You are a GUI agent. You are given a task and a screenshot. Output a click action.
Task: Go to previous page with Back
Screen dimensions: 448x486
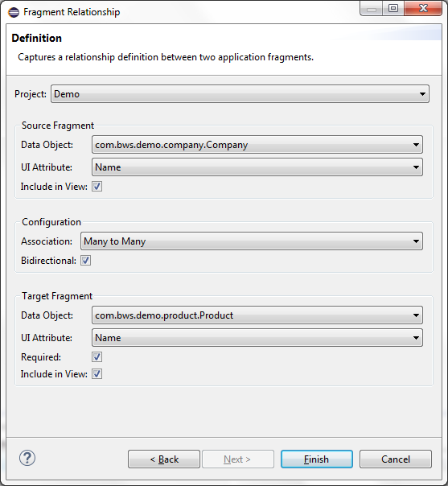pos(164,459)
